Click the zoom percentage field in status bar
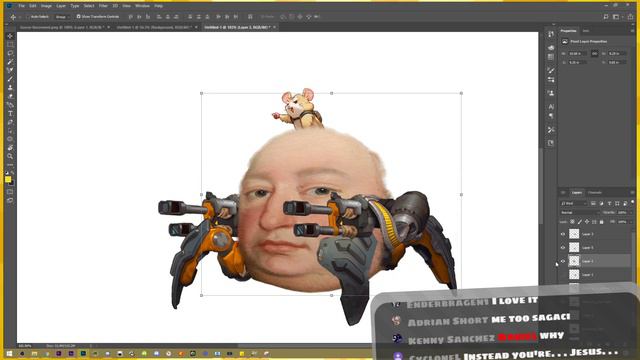 click(25, 346)
